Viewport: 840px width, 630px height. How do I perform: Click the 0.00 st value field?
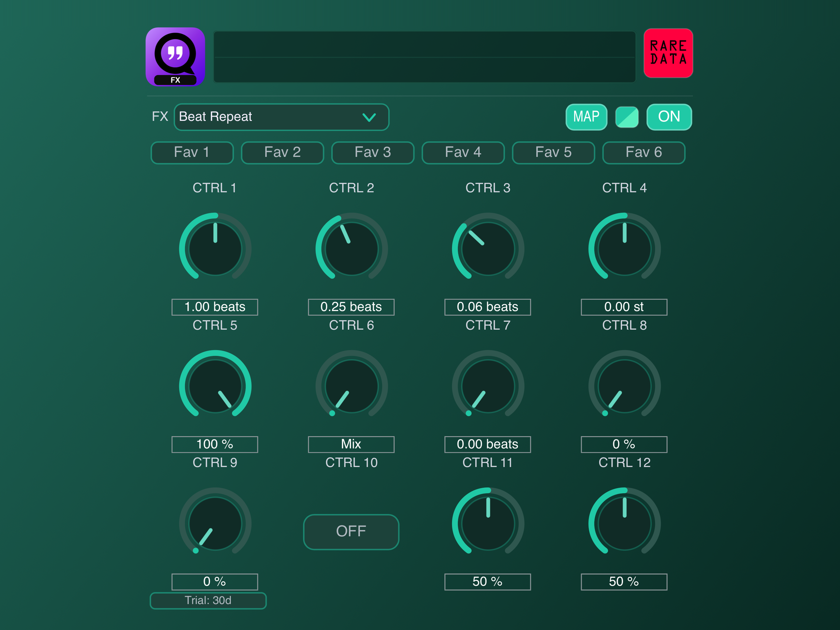coord(624,307)
